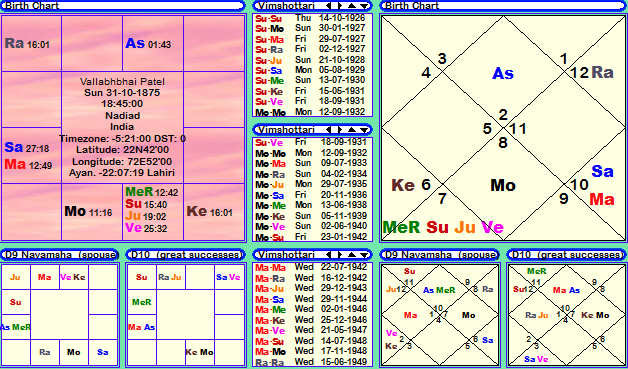Click up triangle in top Vimshottari header
Image resolution: width=628 pixels, height=369 pixels.
click(352, 6)
